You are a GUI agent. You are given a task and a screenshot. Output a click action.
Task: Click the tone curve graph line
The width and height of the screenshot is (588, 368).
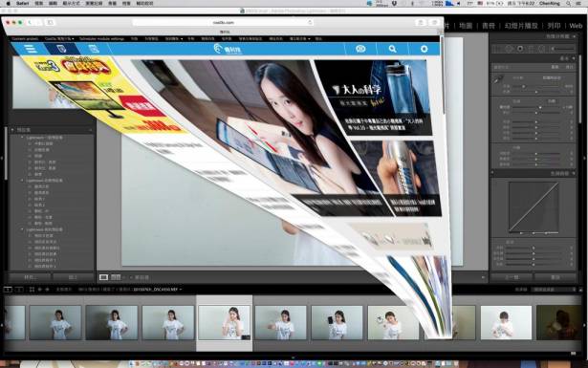click(534, 207)
